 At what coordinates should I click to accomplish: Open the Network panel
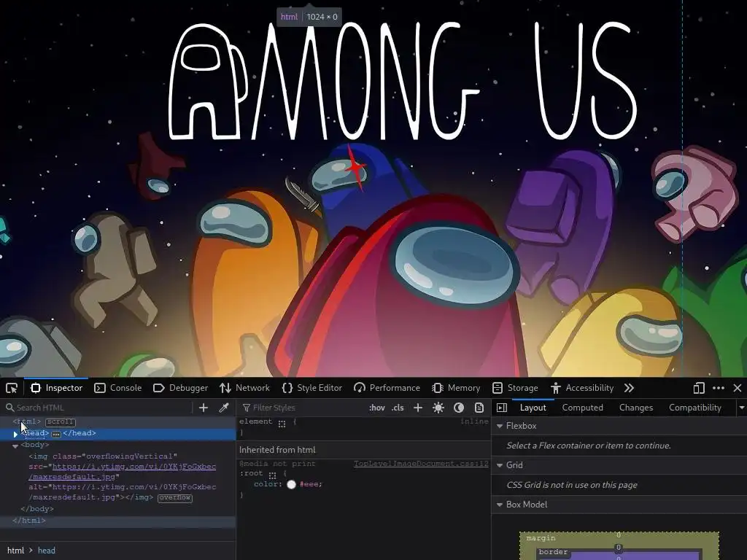245,388
